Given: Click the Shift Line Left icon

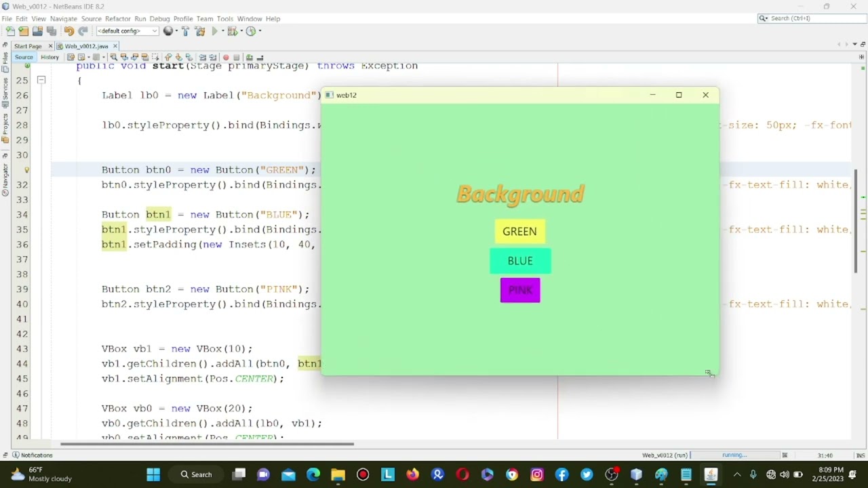Looking at the screenshot, I should pos(202,58).
